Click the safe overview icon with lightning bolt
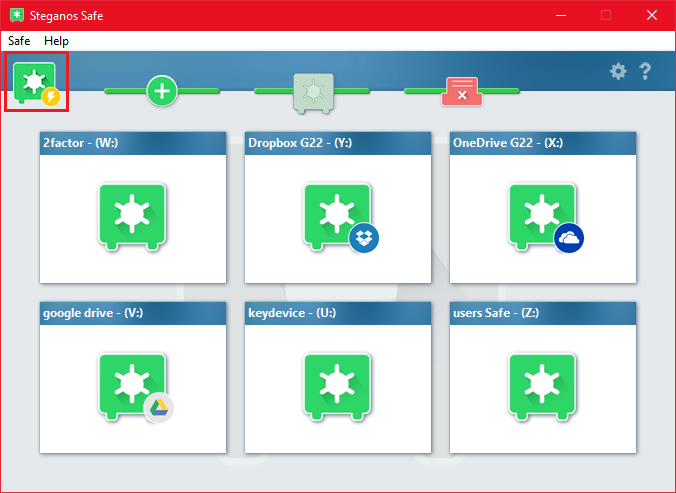 click(x=36, y=83)
